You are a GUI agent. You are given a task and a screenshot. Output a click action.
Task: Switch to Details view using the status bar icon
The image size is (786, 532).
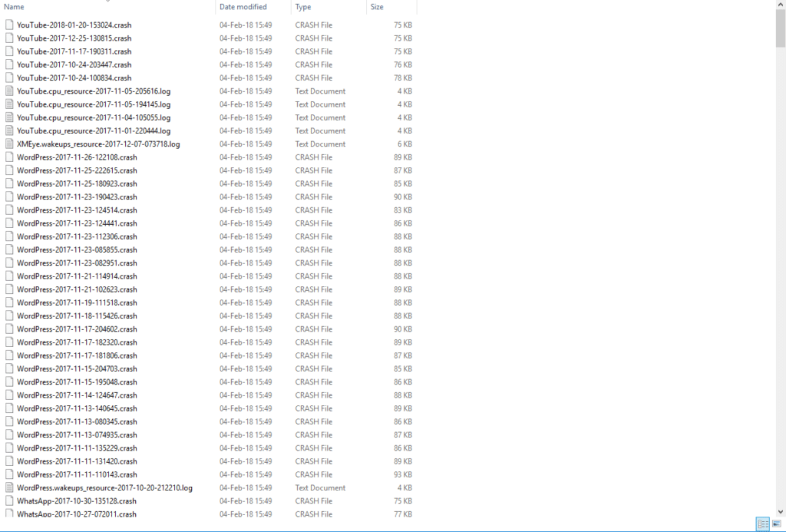click(763, 524)
